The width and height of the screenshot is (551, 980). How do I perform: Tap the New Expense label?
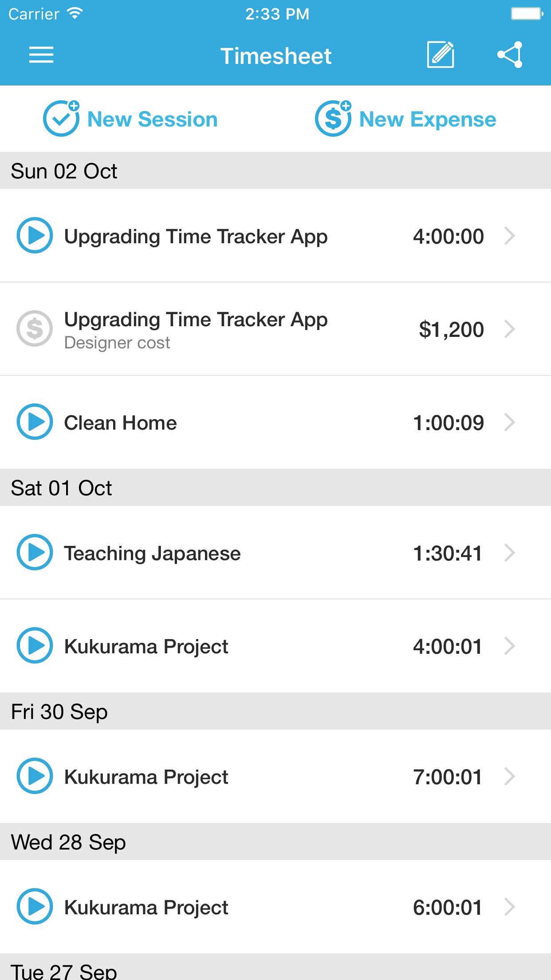coord(427,119)
